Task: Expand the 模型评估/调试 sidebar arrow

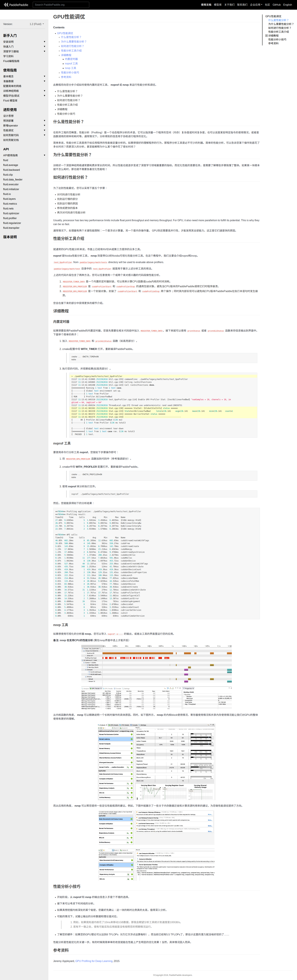Action: coord(44,96)
